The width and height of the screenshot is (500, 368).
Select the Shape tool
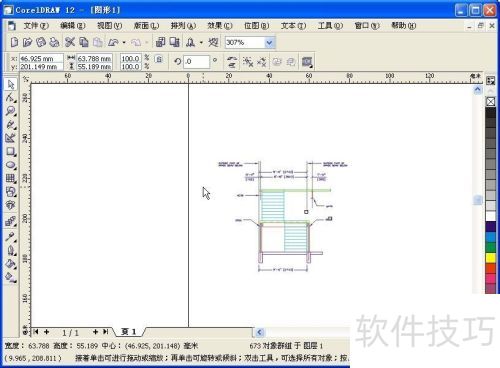pyautogui.click(x=11, y=98)
